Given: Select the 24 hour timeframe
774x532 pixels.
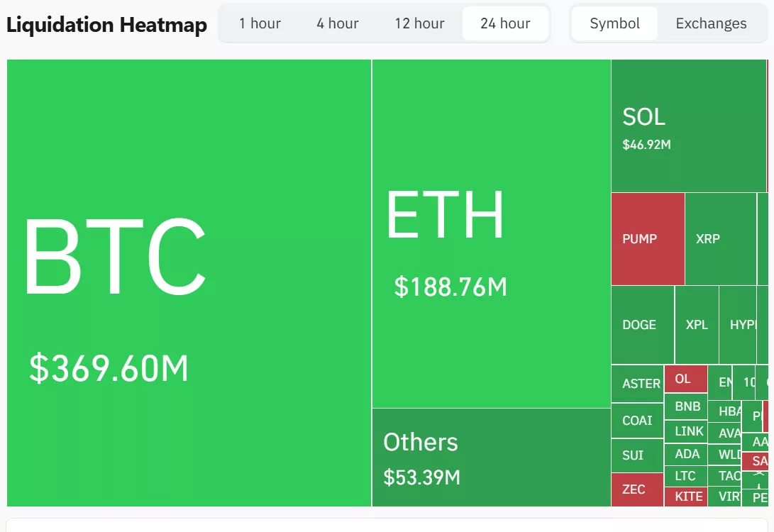Looking at the screenshot, I should 505,23.
